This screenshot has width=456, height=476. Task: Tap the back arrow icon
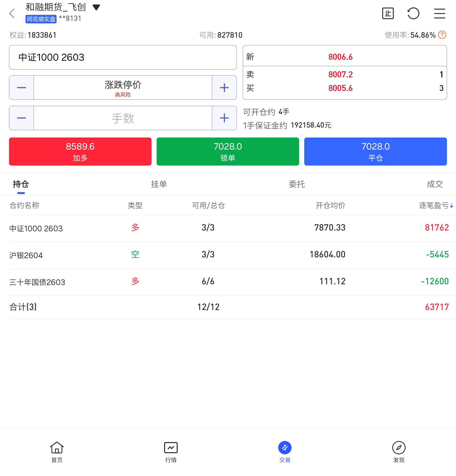point(12,13)
